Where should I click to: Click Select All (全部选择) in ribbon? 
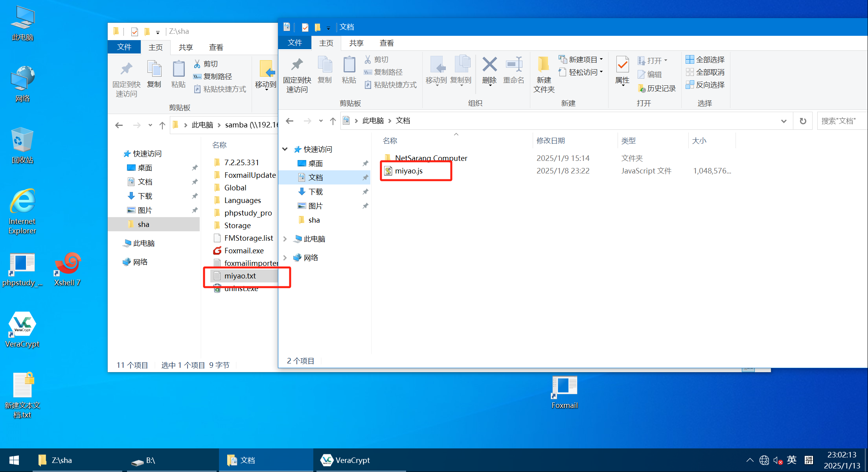pos(705,59)
